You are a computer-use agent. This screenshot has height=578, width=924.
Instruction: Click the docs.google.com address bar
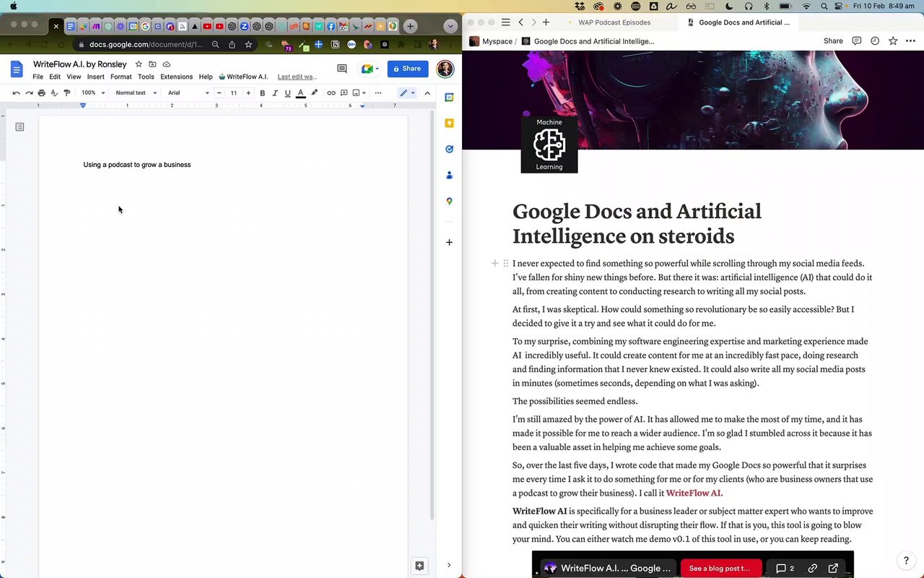point(144,44)
